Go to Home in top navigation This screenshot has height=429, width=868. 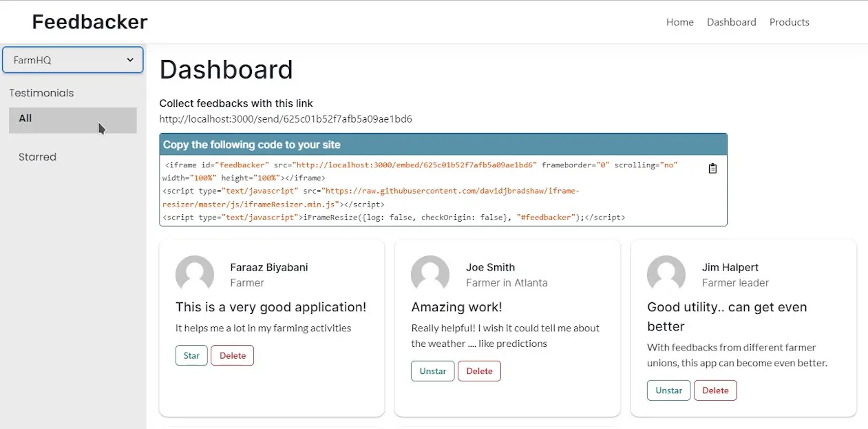coord(680,22)
